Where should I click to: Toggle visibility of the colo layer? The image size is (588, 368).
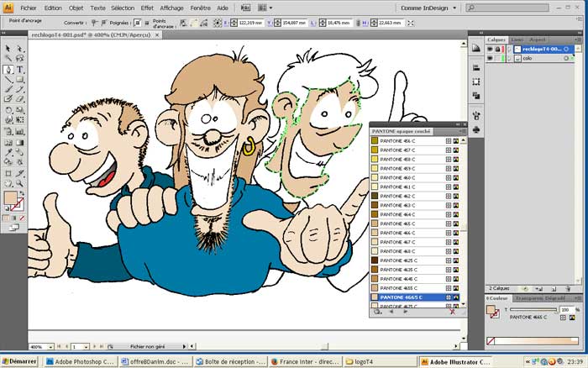[x=490, y=59]
